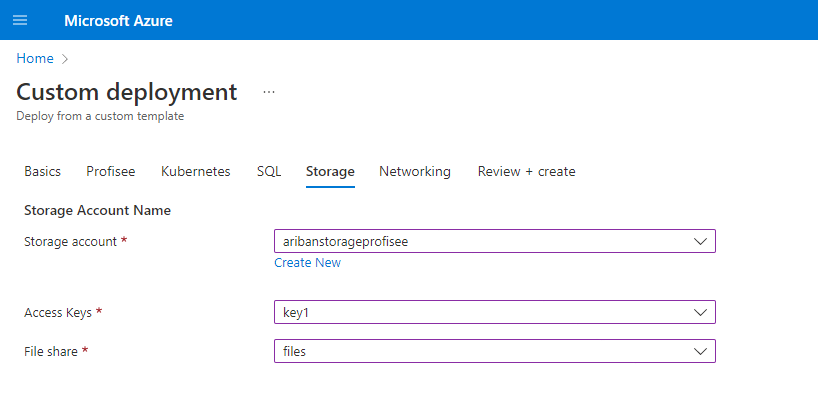Image resolution: width=818 pixels, height=419 pixels.
Task: Click the Custom deployment page heading
Action: 127,92
